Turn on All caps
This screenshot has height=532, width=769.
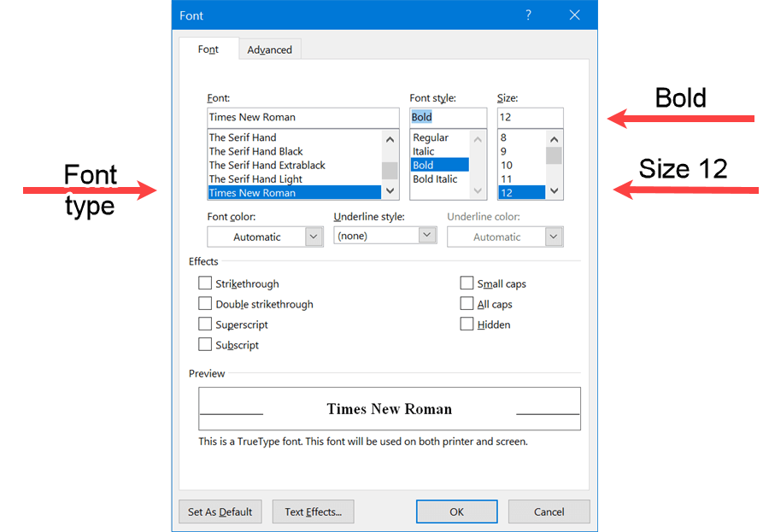pyautogui.click(x=467, y=303)
